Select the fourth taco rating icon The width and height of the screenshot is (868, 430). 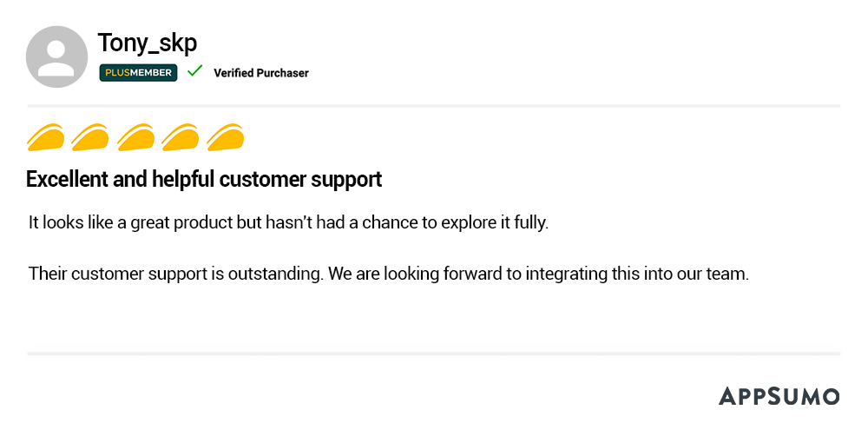coord(181,137)
